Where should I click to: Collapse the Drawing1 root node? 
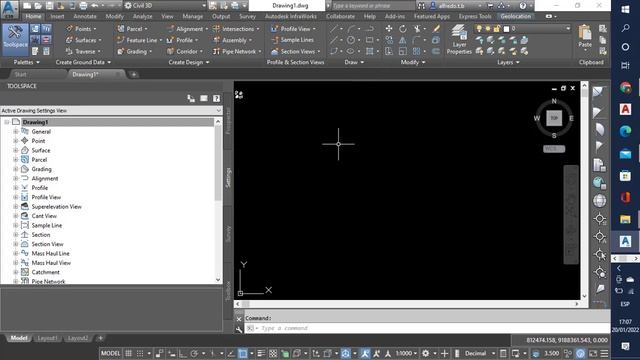(7, 122)
